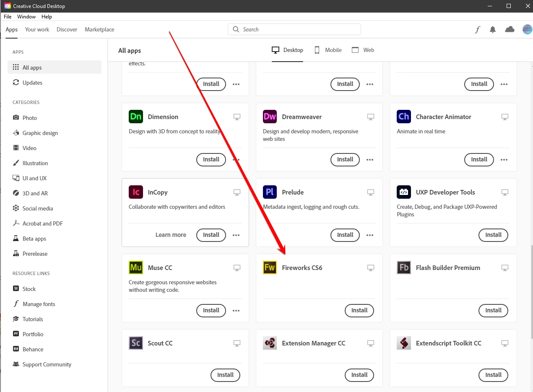Image resolution: width=533 pixels, height=392 pixels.
Task: Click the Character Animator app icon
Action: (x=404, y=117)
